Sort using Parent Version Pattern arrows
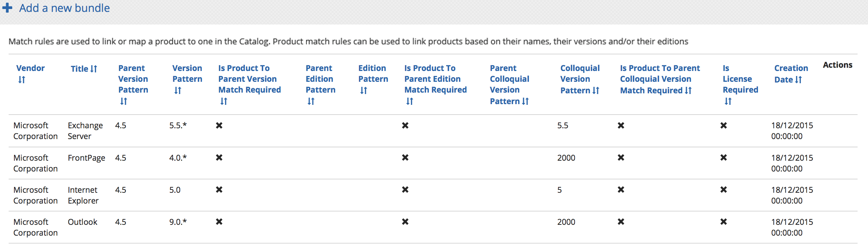The height and width of the screenshot is (245, 868). pyautogui.click(x=124, y=101)
